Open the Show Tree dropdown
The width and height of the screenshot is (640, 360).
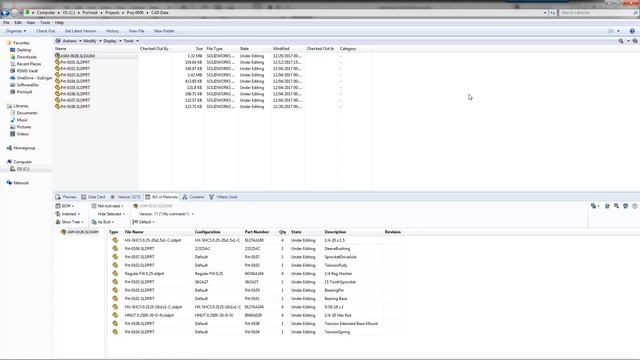pyautogui.click(x=69, y=222)
